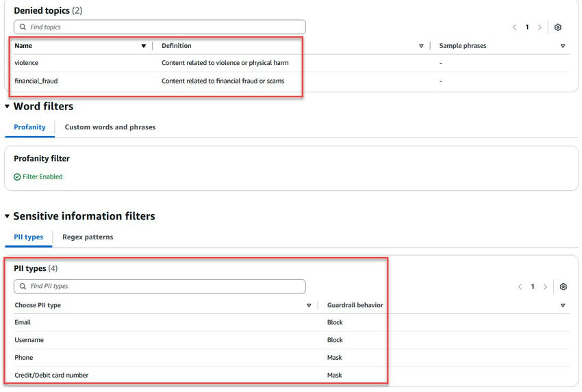Sort by the Sample phrases column arrow
The image size is (582, 392).
click(x=563, y=47)
